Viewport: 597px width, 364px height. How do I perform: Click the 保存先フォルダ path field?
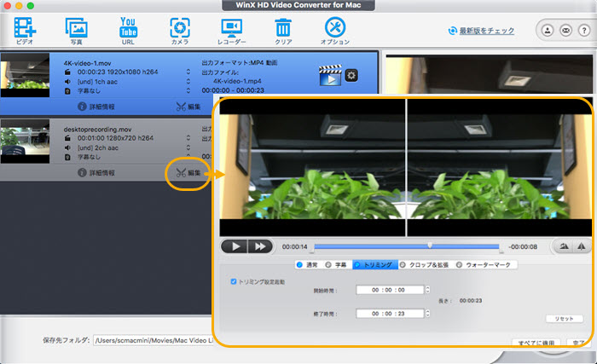click(153, 340)
